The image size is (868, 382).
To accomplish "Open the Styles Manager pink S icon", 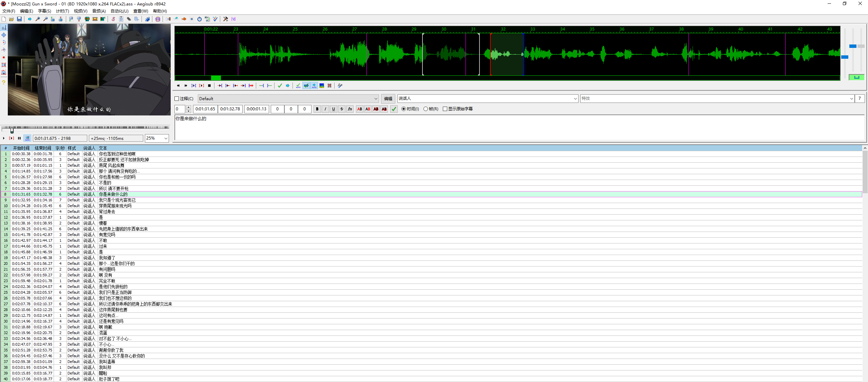I will (x=113, y=19).
